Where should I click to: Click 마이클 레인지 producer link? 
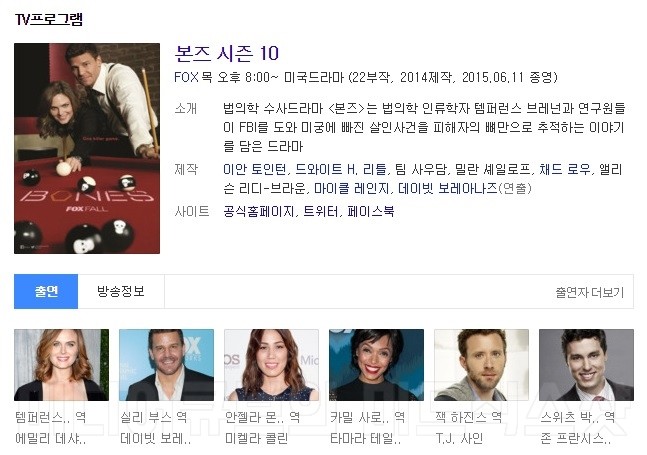point(351,189)
